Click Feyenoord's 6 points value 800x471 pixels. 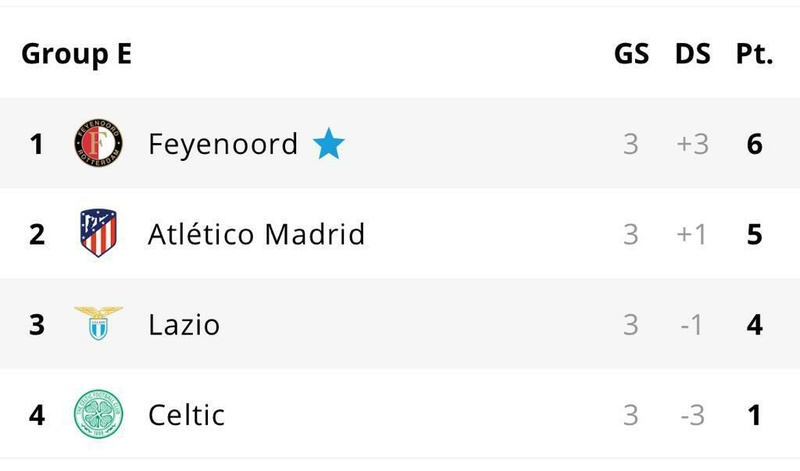point(754,144)
